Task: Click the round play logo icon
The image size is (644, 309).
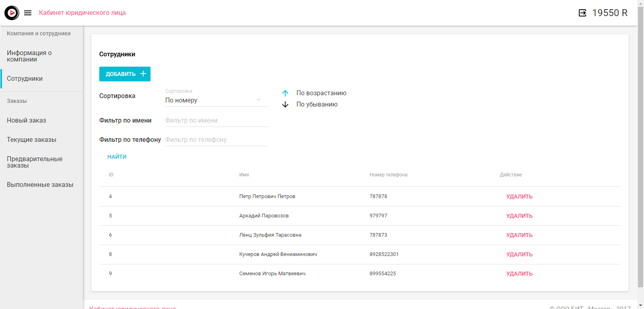Action: [x=12, y=13]
